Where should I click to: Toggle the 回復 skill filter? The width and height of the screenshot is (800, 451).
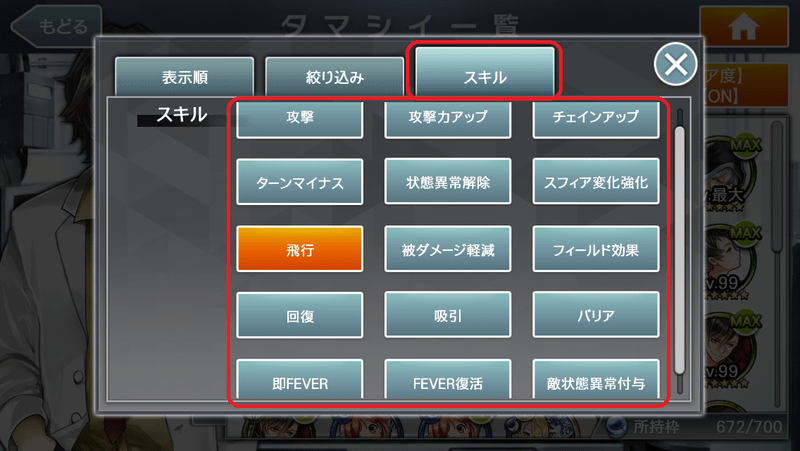299,315
